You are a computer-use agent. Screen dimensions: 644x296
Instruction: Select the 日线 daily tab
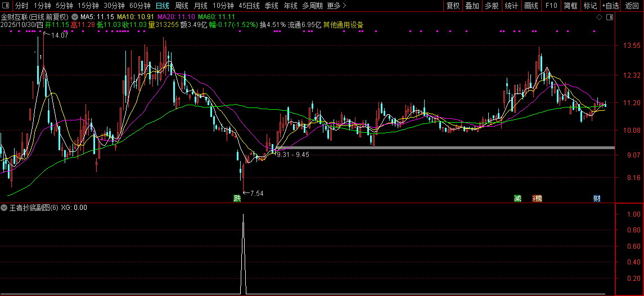pos(162,6)
